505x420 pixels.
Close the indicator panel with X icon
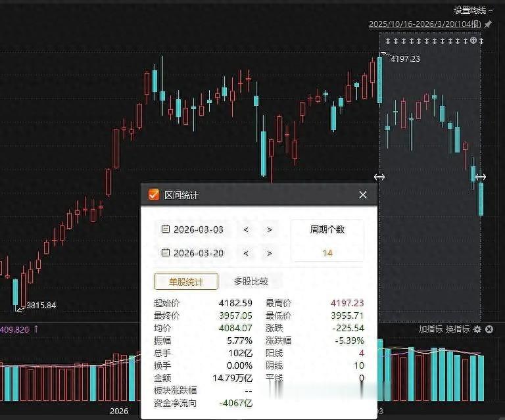489,329
